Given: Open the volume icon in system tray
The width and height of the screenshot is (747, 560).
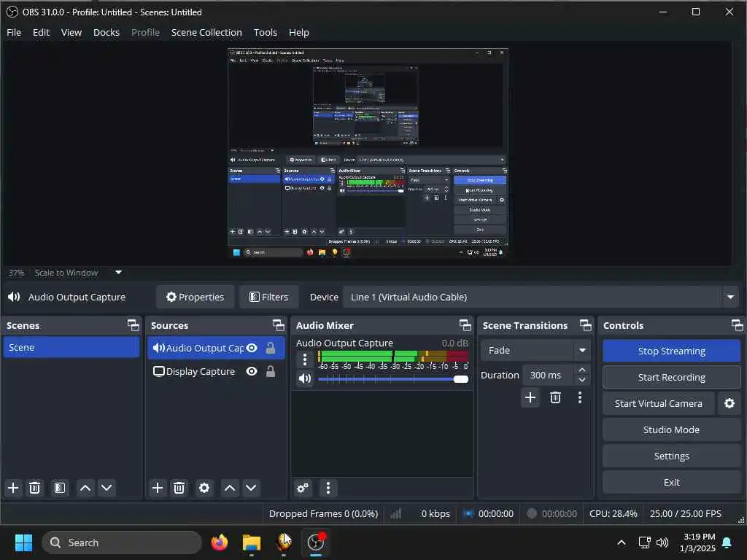Looking at the screenshot, I should pyautogui.click(x=662, y=542).
